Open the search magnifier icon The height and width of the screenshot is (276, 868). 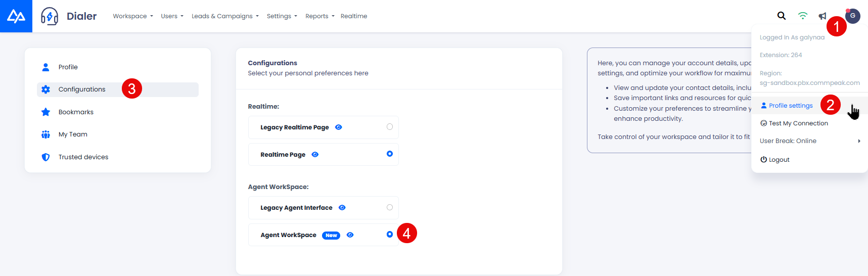coord(782,16)
